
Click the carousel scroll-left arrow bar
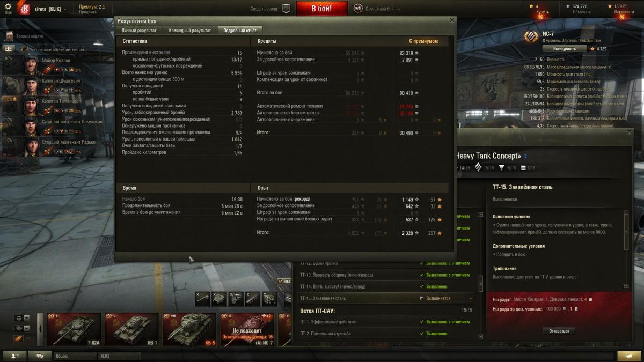click(40, 329)
